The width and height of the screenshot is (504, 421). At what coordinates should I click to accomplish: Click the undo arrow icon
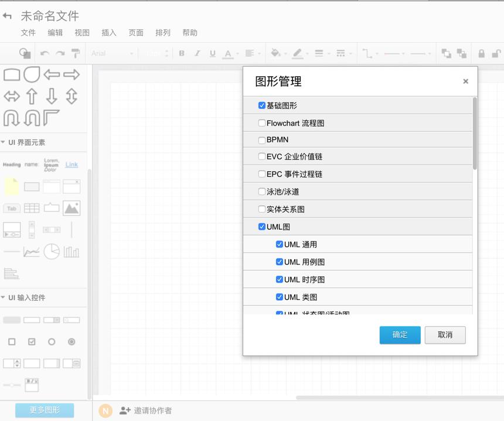(45, 53)
